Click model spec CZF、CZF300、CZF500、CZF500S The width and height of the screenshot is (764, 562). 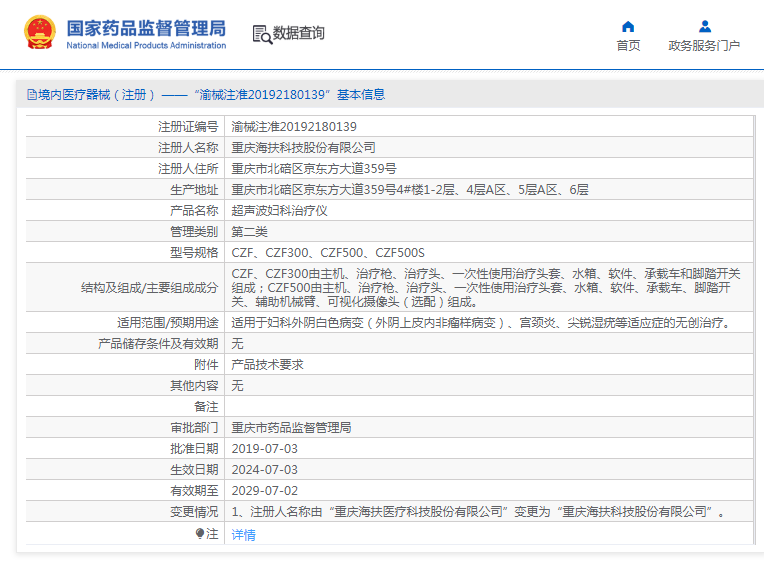328,253
